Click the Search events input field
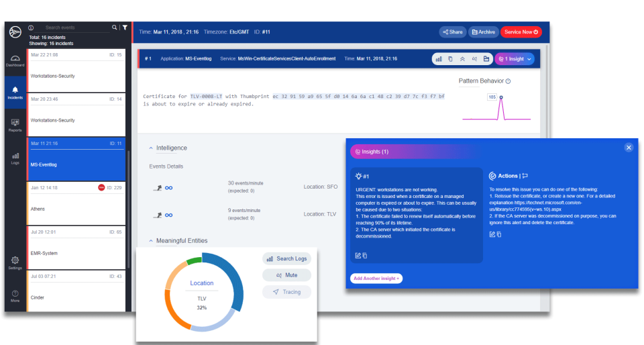 coord(76,28)
